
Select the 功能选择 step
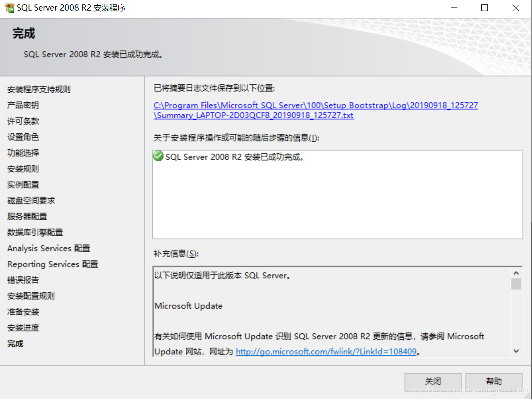coord(23,153)
